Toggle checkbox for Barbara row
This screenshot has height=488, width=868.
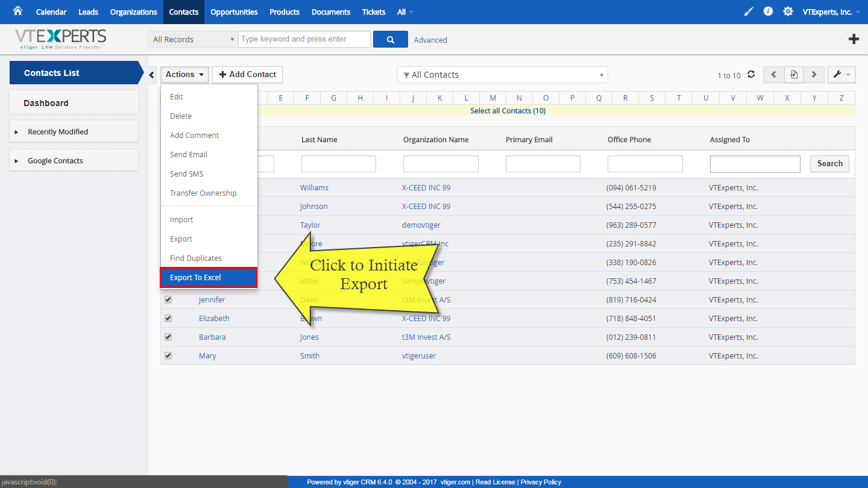168,337
